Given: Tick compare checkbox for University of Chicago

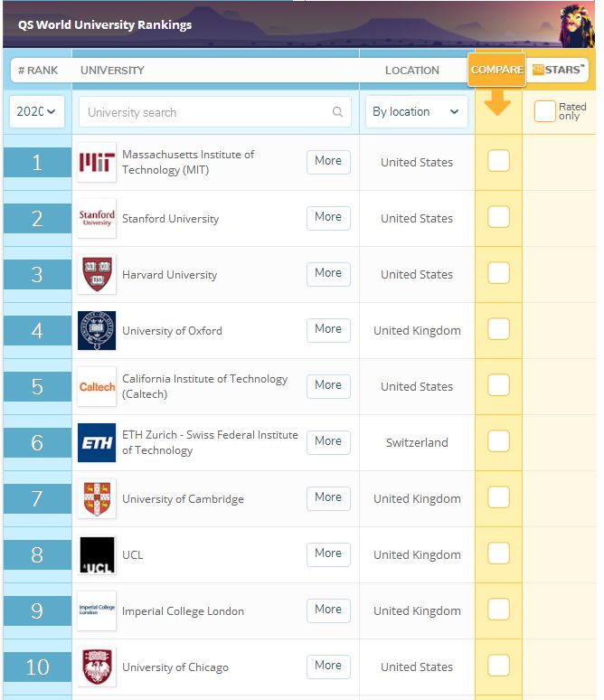Looking at the screenshot, I should pyautogui.click(x=498, y=666).
